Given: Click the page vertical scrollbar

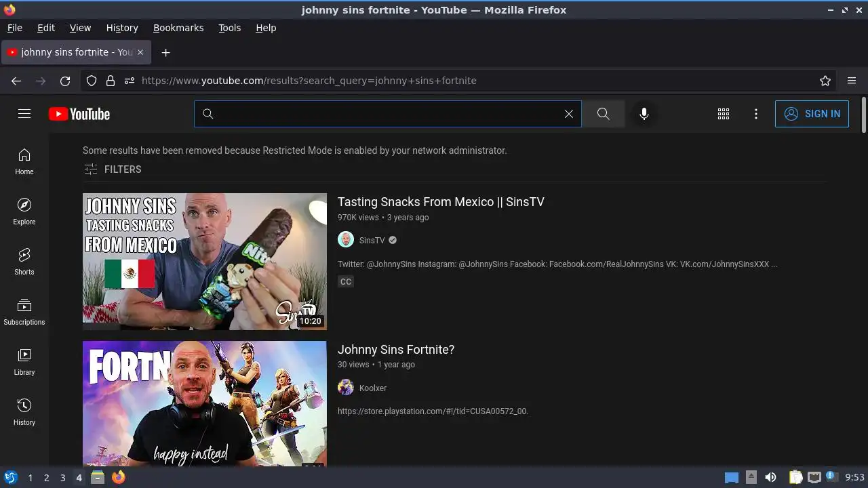Looking at the screenshot, I should pos(863,115).
